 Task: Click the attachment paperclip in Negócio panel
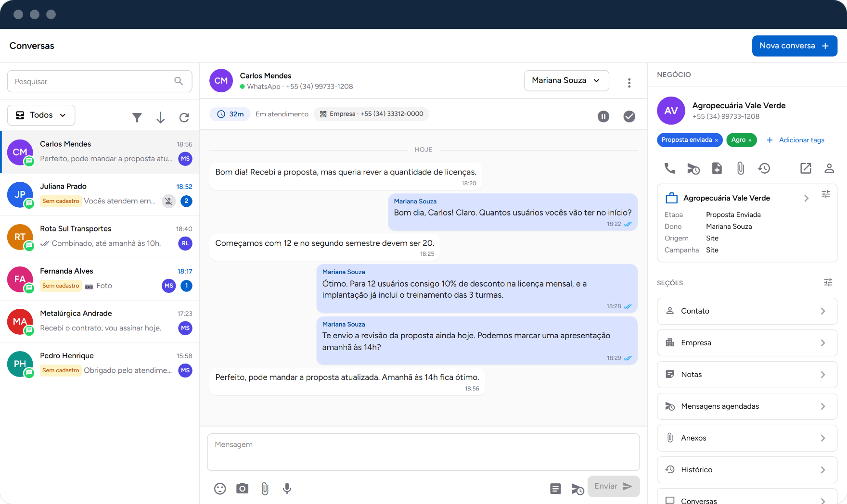coord(741,168)
